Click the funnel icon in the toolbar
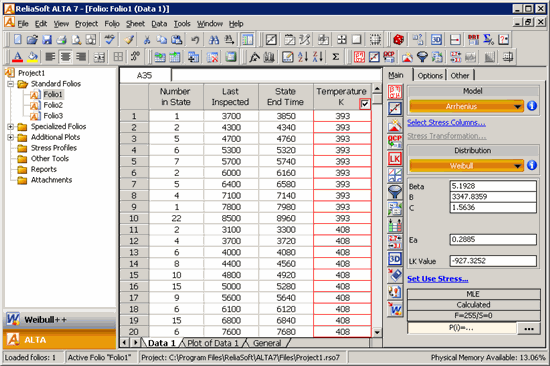Image resolution: width=550 pixels, height=366 pixels. pyautogui.click(x=422, y=56)
